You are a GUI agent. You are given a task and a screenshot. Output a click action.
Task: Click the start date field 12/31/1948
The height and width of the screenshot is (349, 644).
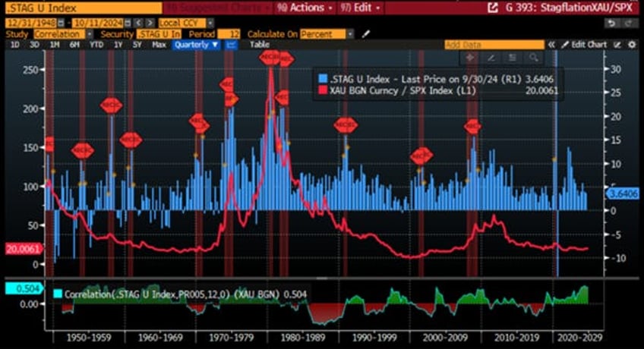point(31,24)
